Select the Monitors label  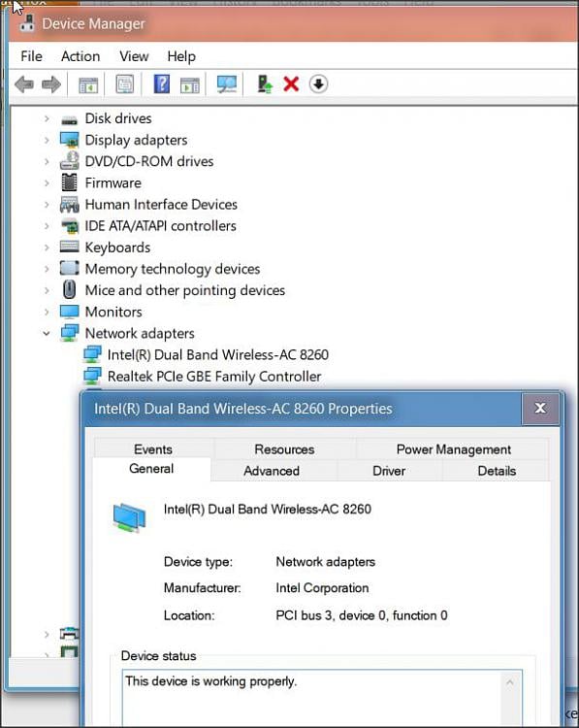click(x=113, y=312)
